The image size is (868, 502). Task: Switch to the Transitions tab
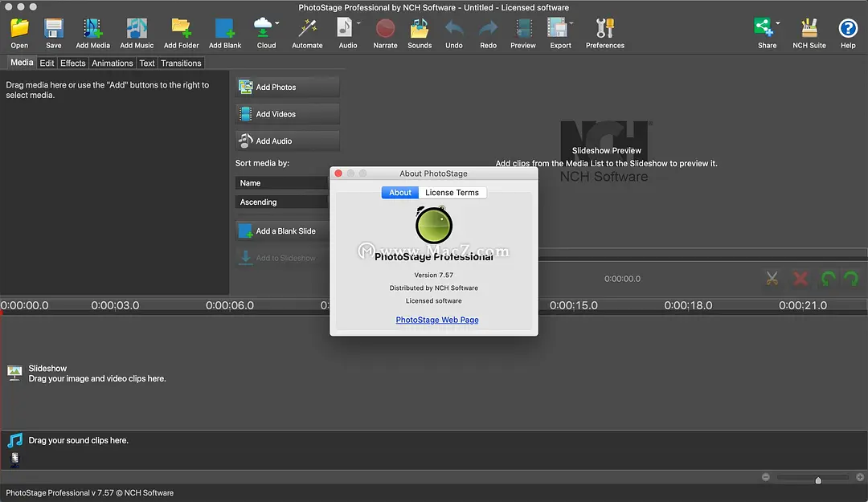[181, 63]
